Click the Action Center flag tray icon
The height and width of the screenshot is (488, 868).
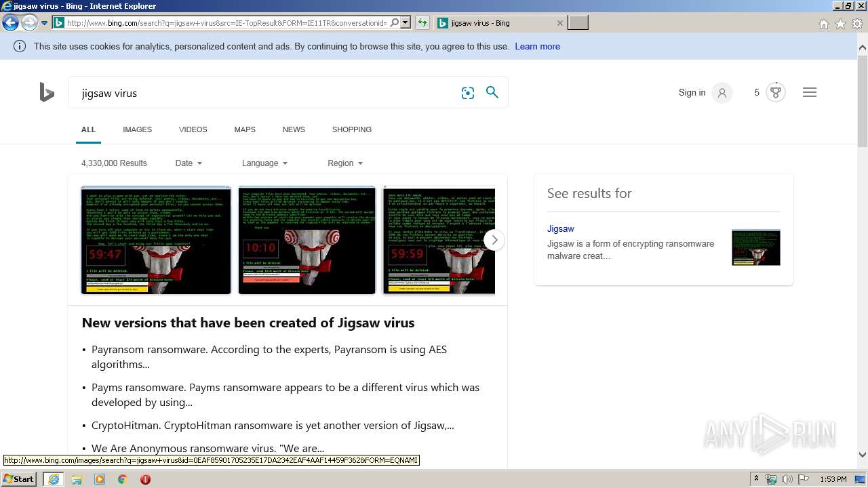point(804,479)
